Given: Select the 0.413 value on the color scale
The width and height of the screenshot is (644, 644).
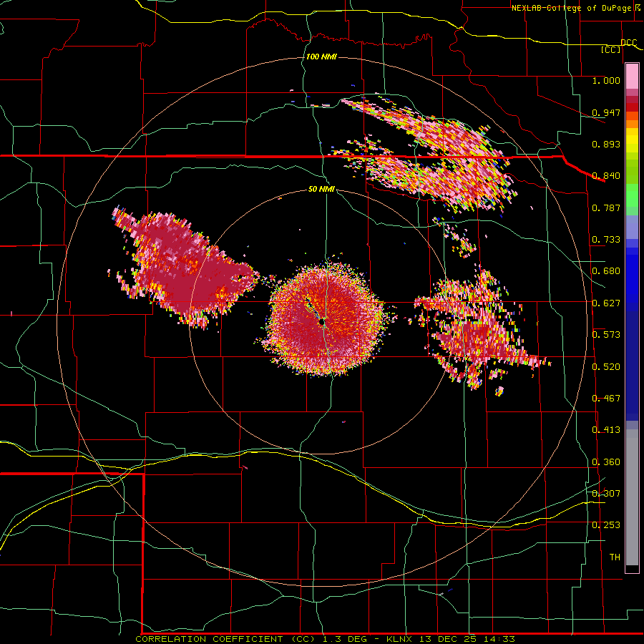Looking at the screenshot, I should tap(606, 429).
